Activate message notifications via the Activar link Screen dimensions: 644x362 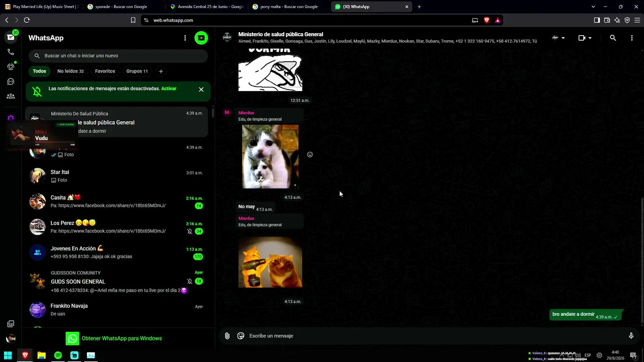(169, 88)
